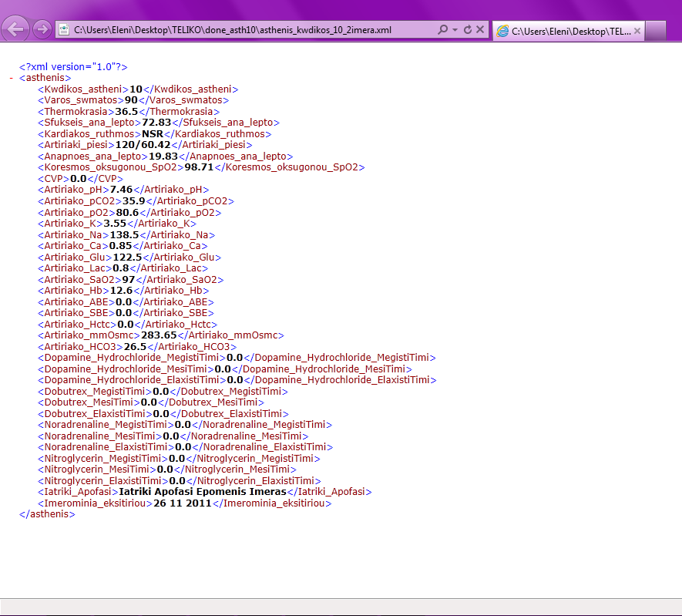Click opening Dobutrex_MesiTimi tag
The height and width of the screenshot is (616, 682).
(x=89, y=402)
